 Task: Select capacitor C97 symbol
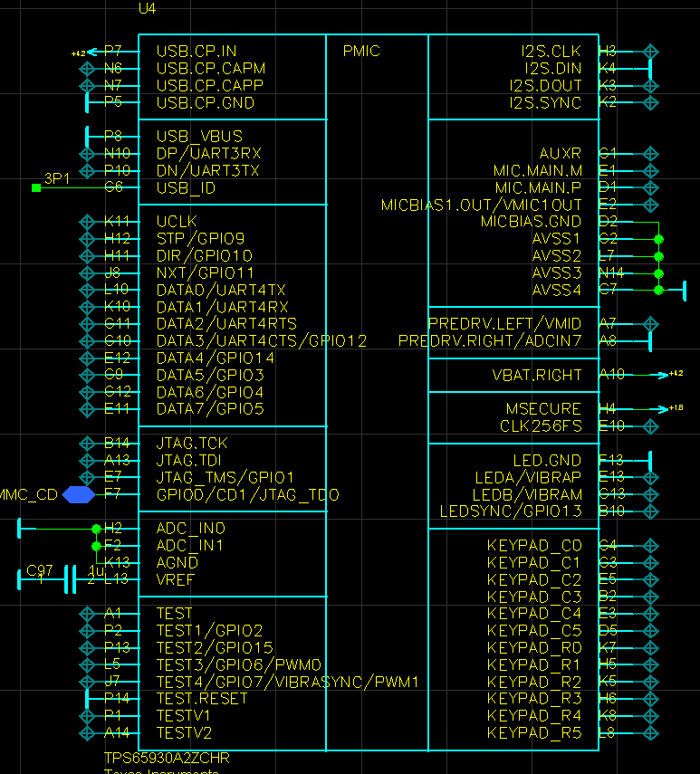click(71, 579)
